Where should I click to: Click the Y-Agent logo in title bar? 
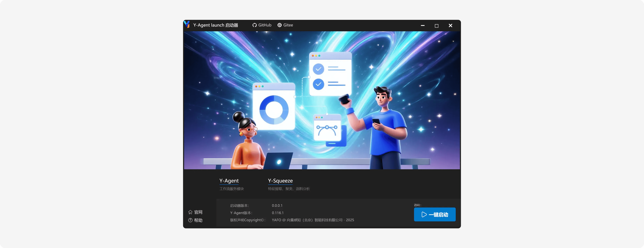click(x=187, y=24)
